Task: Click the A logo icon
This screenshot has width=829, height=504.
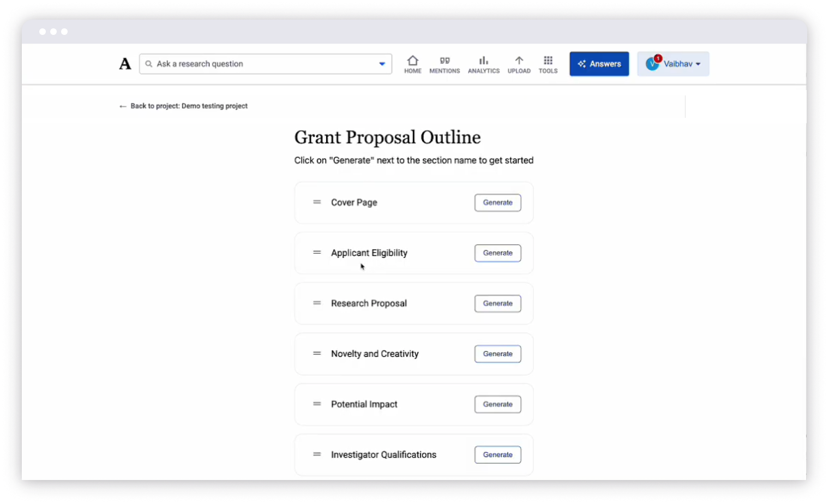Action: pyautogui.click(x=125, y=64)
